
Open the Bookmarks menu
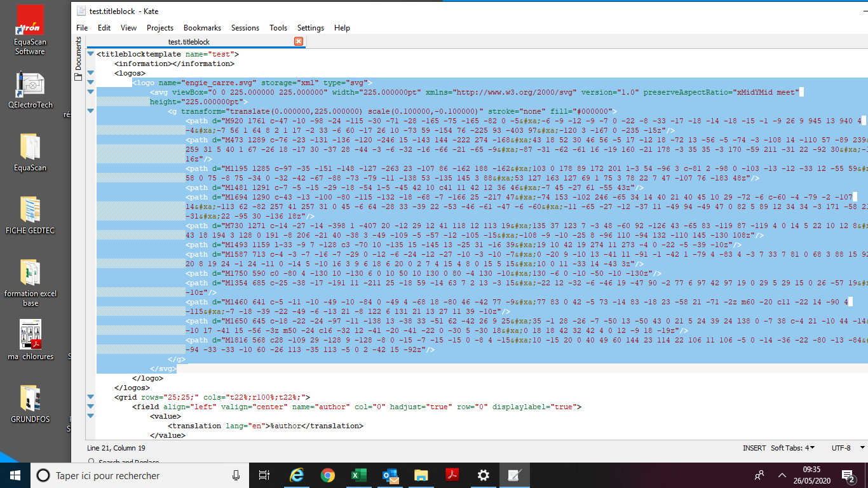tap(202, 28)
